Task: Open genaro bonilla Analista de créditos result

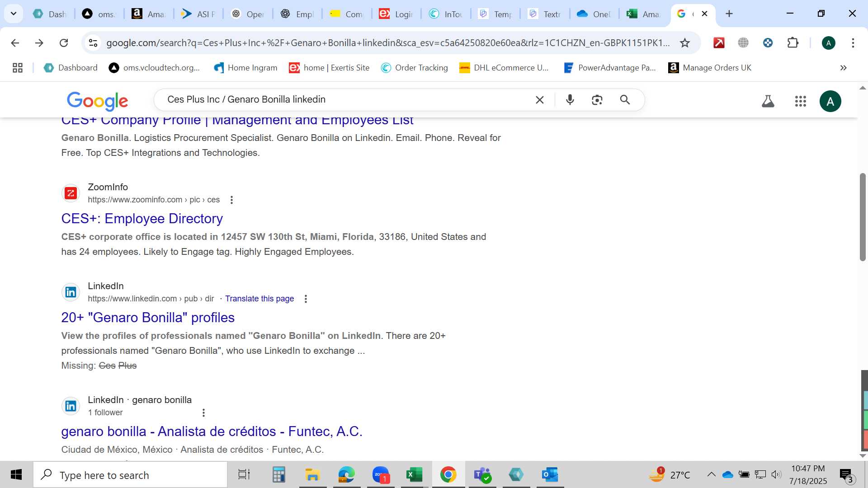Action: point(212,432)
